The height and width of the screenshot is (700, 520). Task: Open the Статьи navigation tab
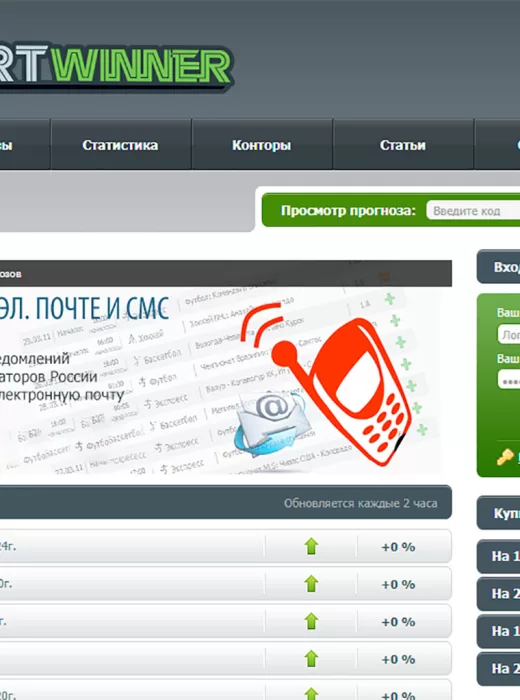pos(403,145)
